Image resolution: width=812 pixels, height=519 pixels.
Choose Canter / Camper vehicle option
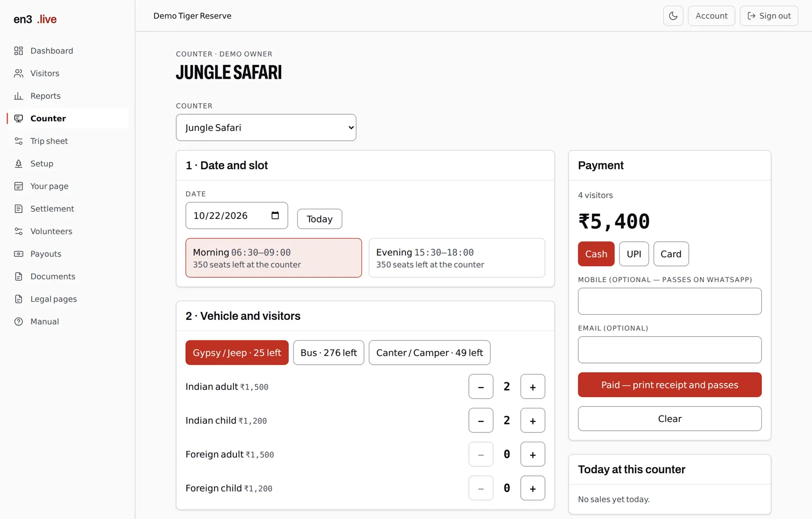pyautogui.click(x=429, y=352)
